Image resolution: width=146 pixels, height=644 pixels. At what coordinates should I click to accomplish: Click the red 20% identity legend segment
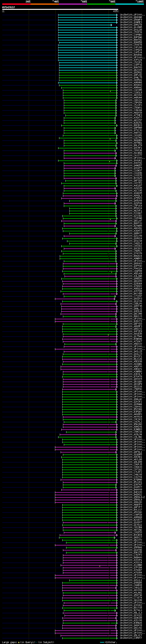(x=16, y=4)
